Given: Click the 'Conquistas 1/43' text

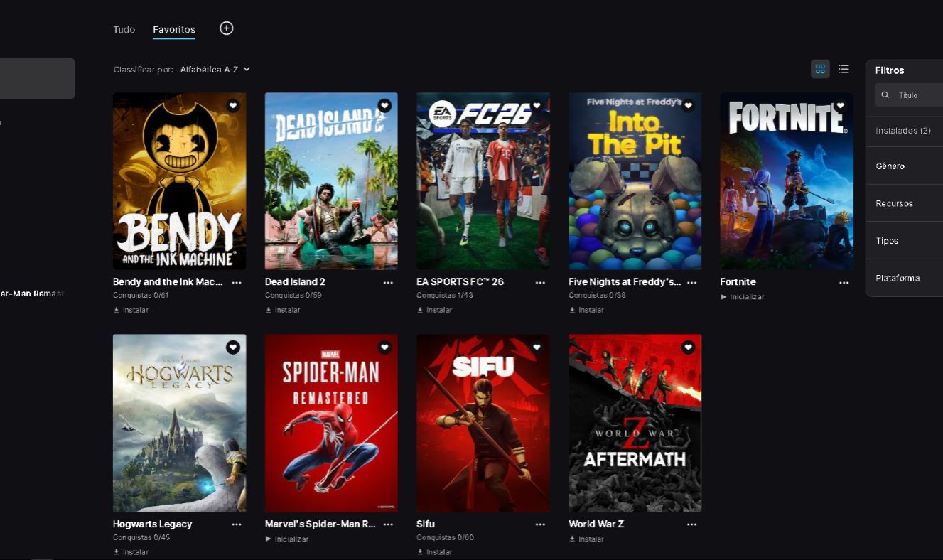Looking at the screenshot, I should [445, 295].
